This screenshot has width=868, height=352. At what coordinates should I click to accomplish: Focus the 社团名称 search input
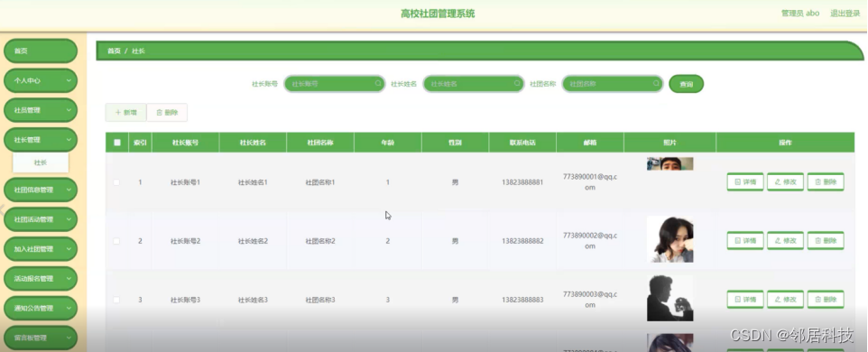click(613, 84)
